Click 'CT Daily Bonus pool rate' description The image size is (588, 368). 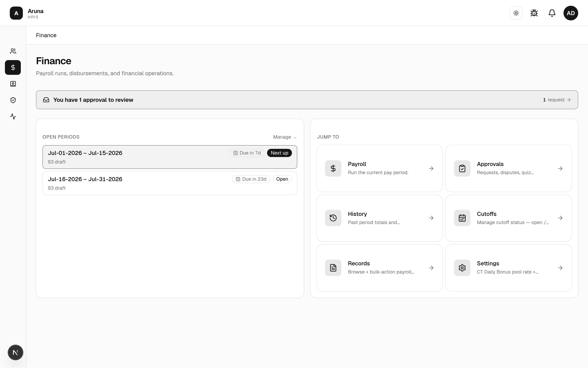tap(508, 272)
